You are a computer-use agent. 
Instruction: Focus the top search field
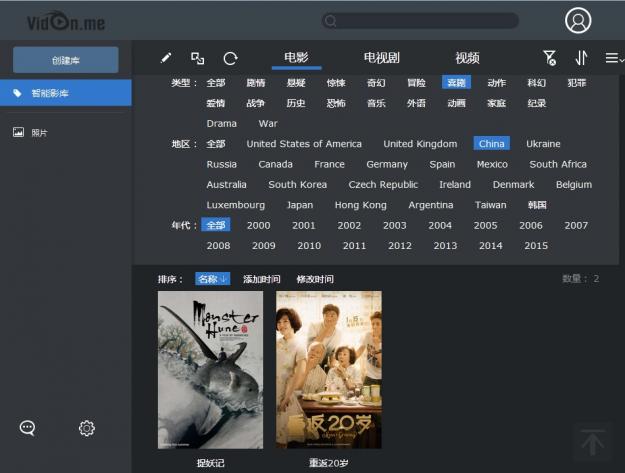[420, 21]
